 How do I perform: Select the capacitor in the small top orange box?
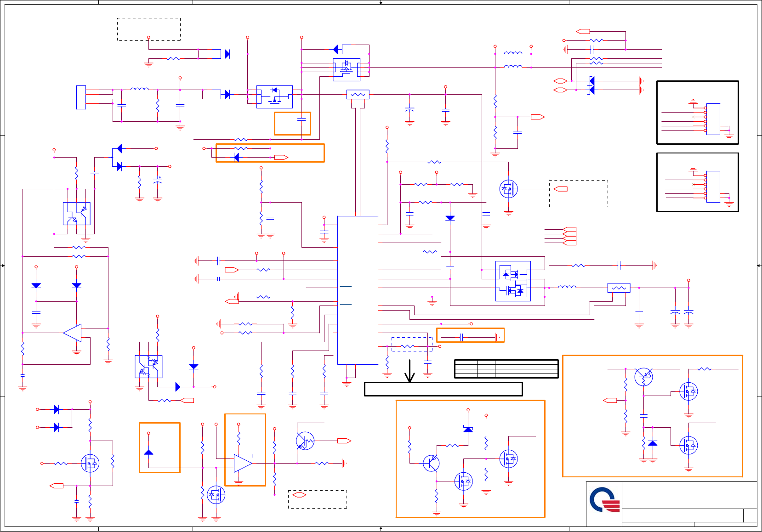301,119
